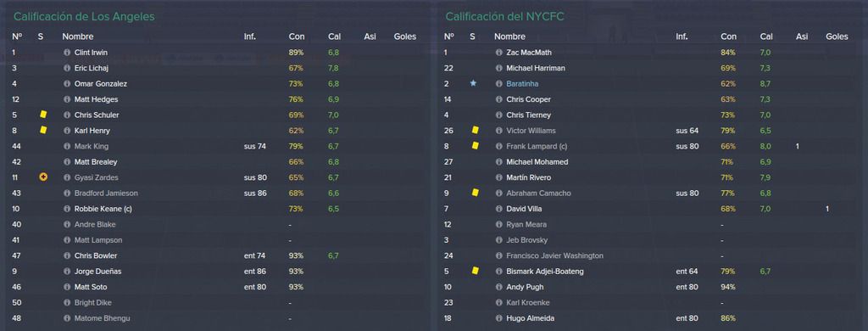Click yellow card icon on Chris Schuler row
Screen dimensions: 868x331
43,115
